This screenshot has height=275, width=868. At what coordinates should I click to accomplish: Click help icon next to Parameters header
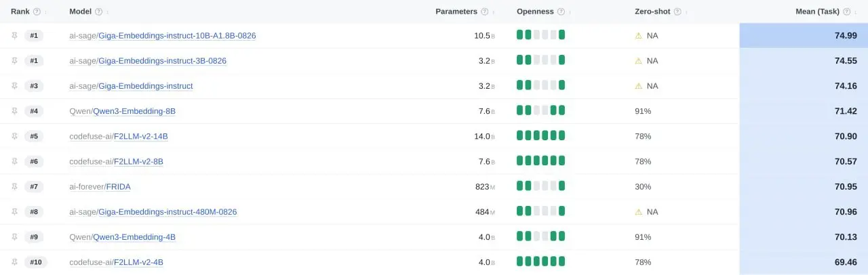[x=484, y=12]
